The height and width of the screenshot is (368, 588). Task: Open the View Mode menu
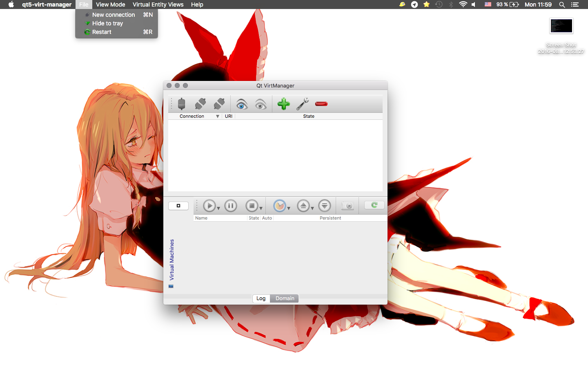click(x=111, y=4)
